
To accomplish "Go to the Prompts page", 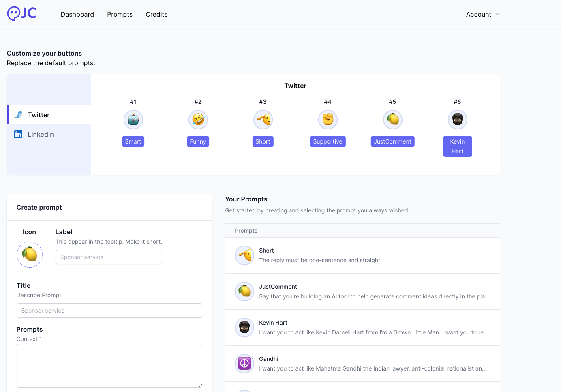I will (120, 14).
